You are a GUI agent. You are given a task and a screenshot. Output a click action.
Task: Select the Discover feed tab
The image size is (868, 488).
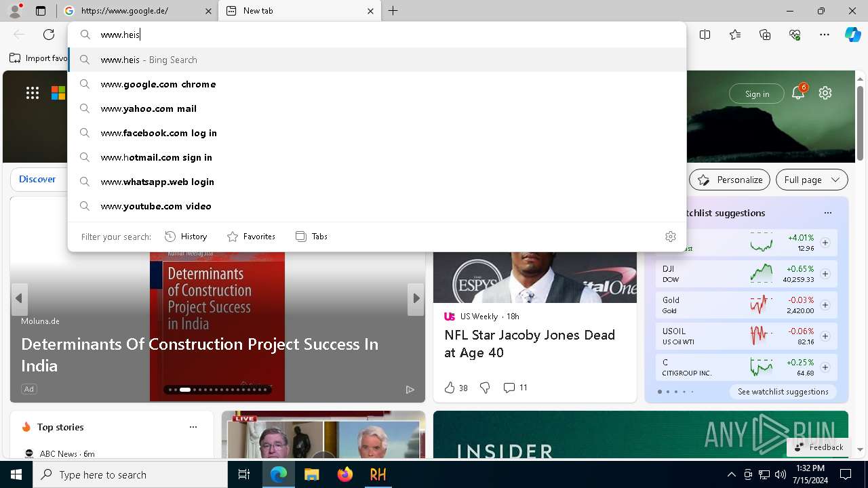(37, 180)
